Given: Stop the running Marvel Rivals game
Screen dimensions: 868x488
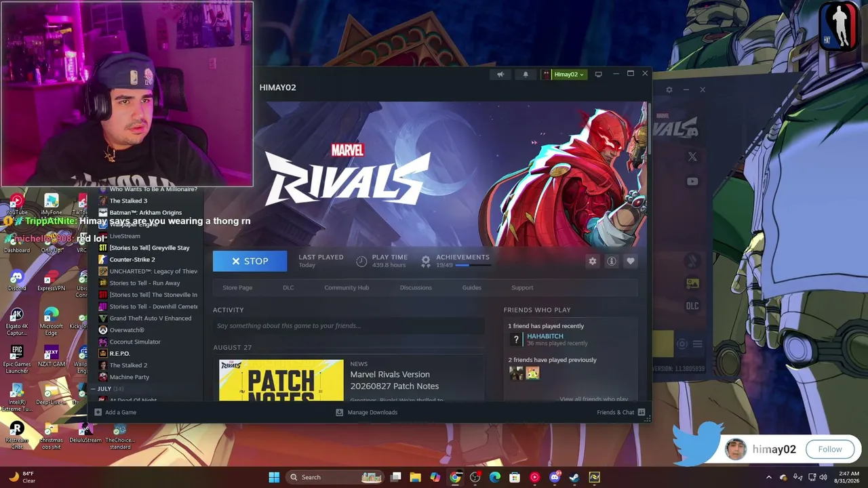Looking at the screenshot, I should [x=250, y=261].
